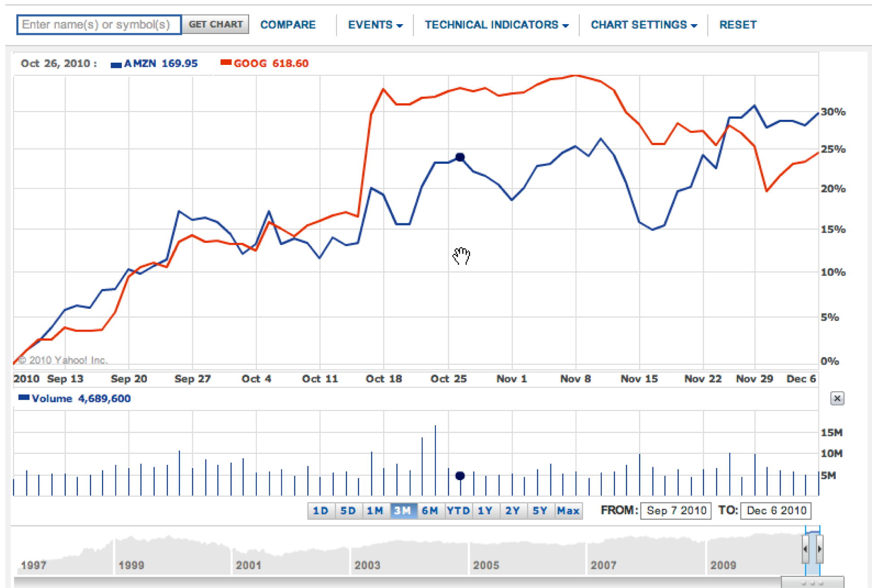Click the red GOOG legend swatch

point(226,63)
